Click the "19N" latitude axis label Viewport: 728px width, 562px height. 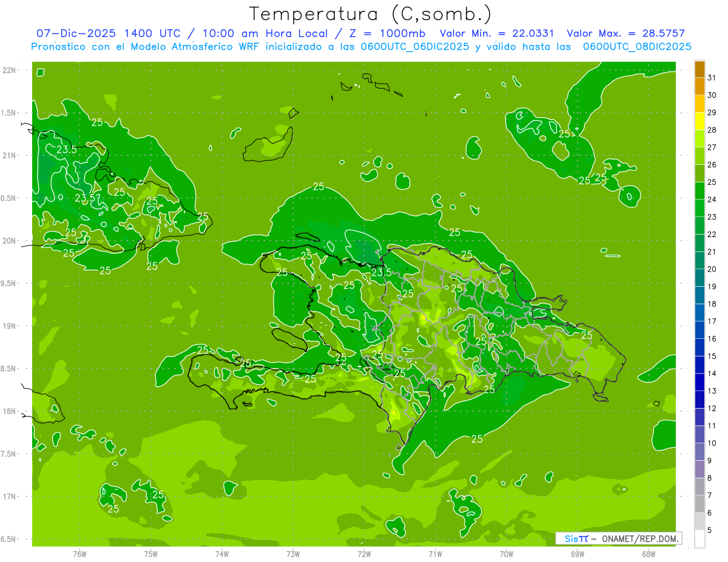[9, 326]
